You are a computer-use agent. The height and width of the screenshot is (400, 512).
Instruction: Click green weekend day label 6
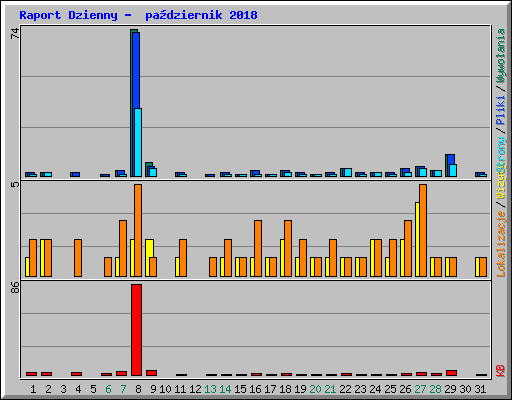pos(108,389)
